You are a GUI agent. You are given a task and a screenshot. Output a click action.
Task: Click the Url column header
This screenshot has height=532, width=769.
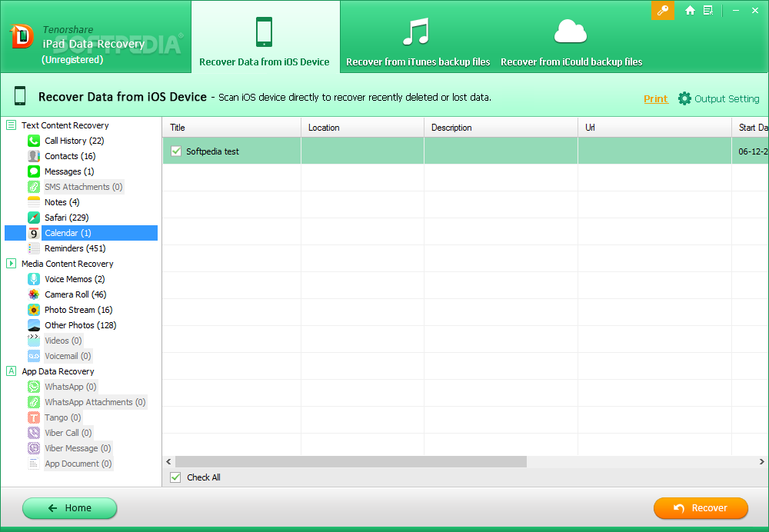tap(654, 128)
